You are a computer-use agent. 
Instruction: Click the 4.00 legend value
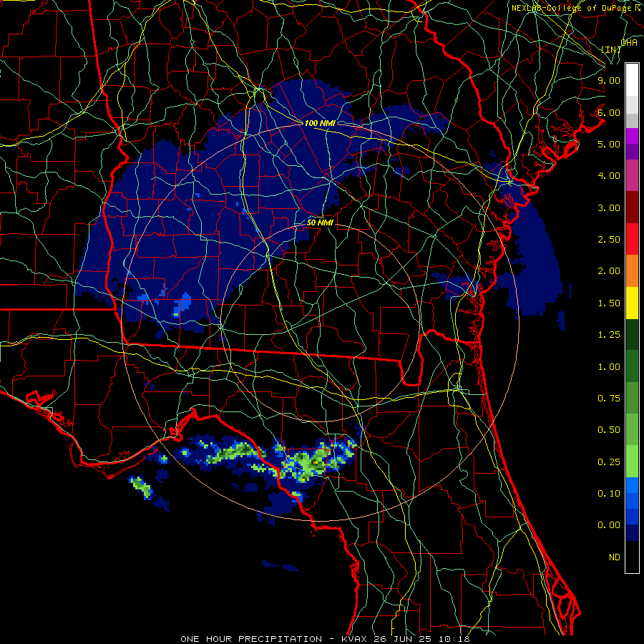(609, 176)
